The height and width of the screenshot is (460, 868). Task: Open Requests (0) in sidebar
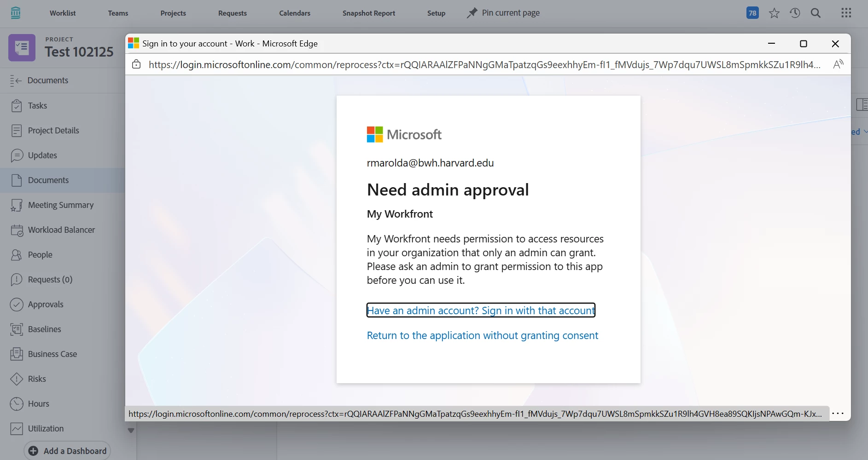pyautogui.click(x=50, y=280)
